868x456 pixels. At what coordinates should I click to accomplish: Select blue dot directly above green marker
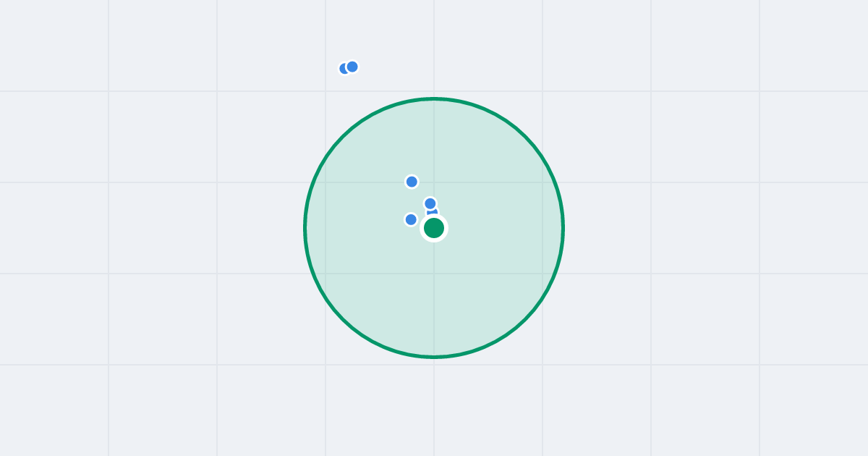(x=430, y=203)
